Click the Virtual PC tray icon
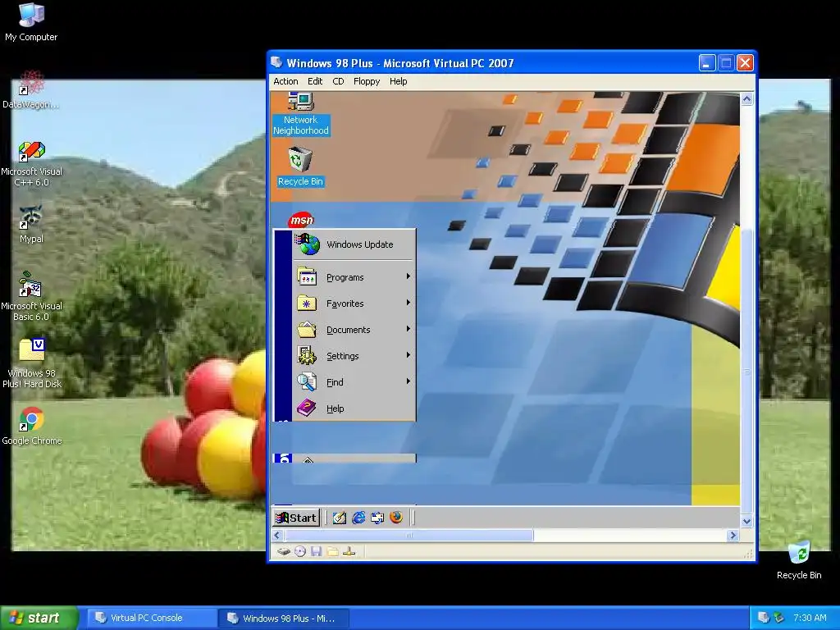 pyautogui.click(x=764, y=618)
